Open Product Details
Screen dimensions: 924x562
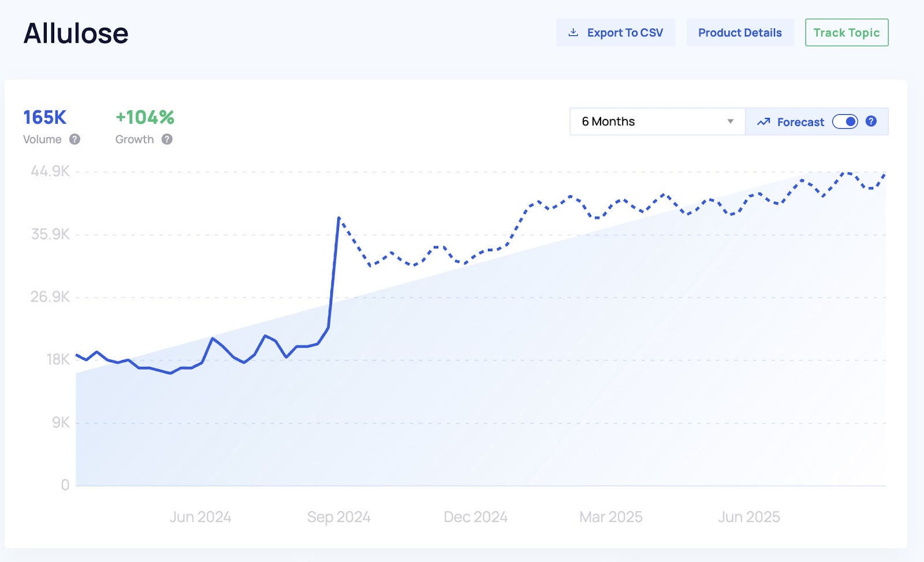click(x=740, y=32)
